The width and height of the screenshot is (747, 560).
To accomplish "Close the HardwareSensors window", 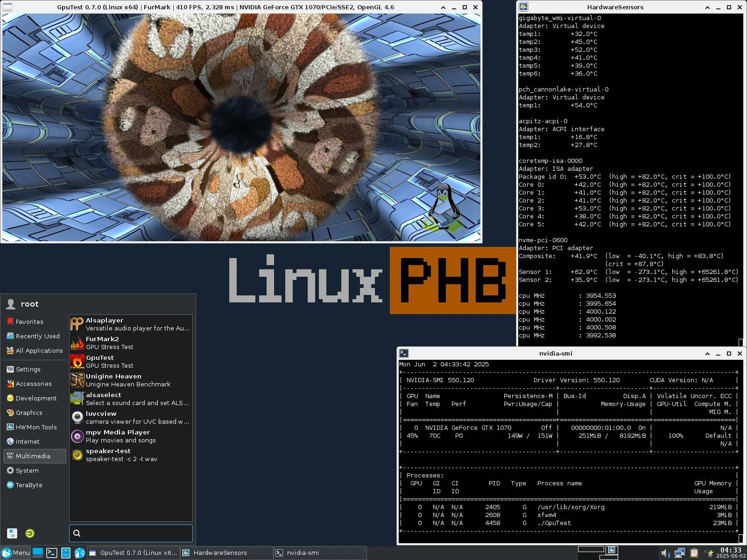I will tap(740, 7).
